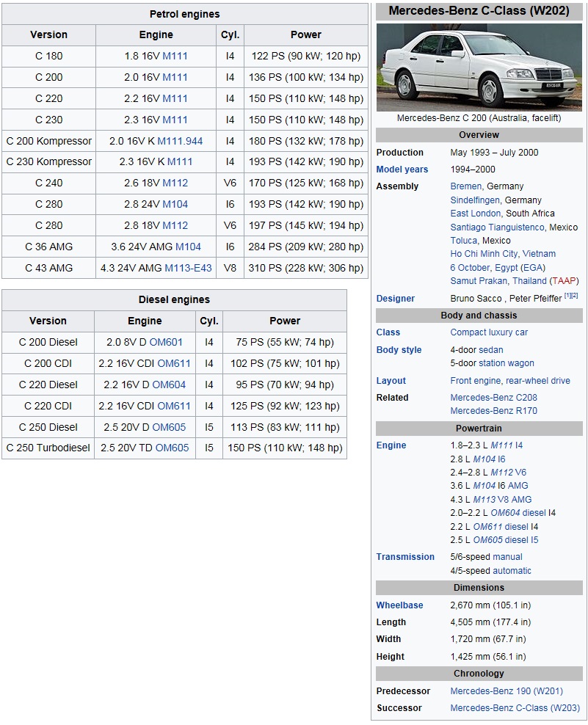Viewport: 588px width, 725px height.
Task: Select the '75 PS (55 kW; 74 hp)' cell
Action: [285, 343]
